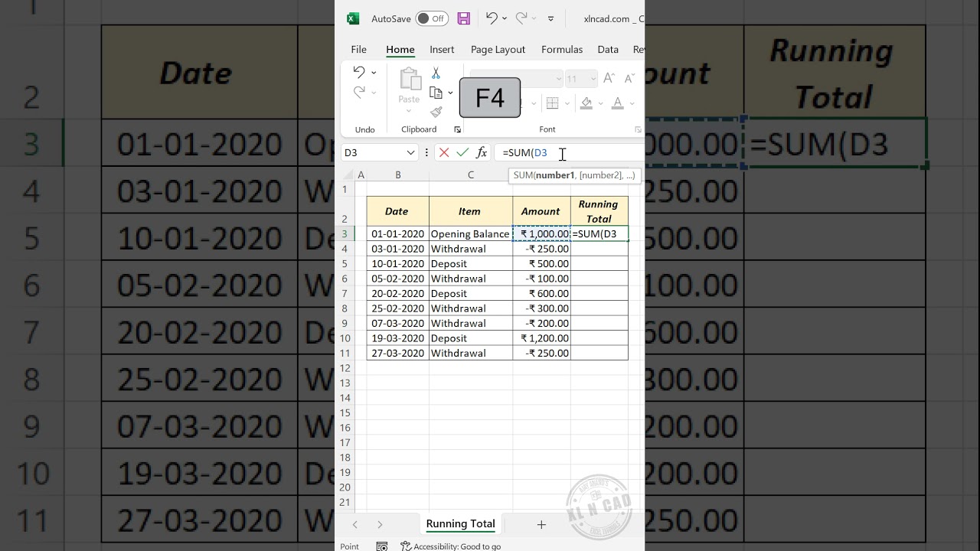Click the red Cancel X in formula bar
The height and width of the screenshot is (551, 980).
coord(444,152)
